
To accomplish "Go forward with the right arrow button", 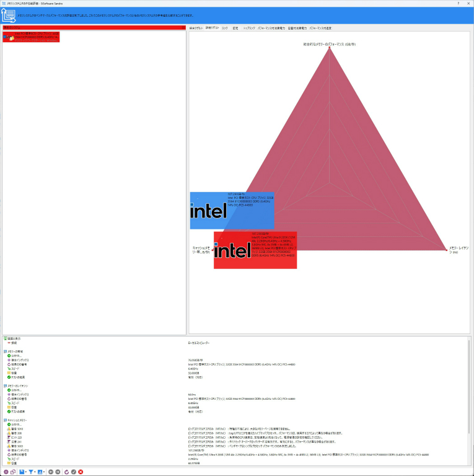I will [x=58, y=472].
